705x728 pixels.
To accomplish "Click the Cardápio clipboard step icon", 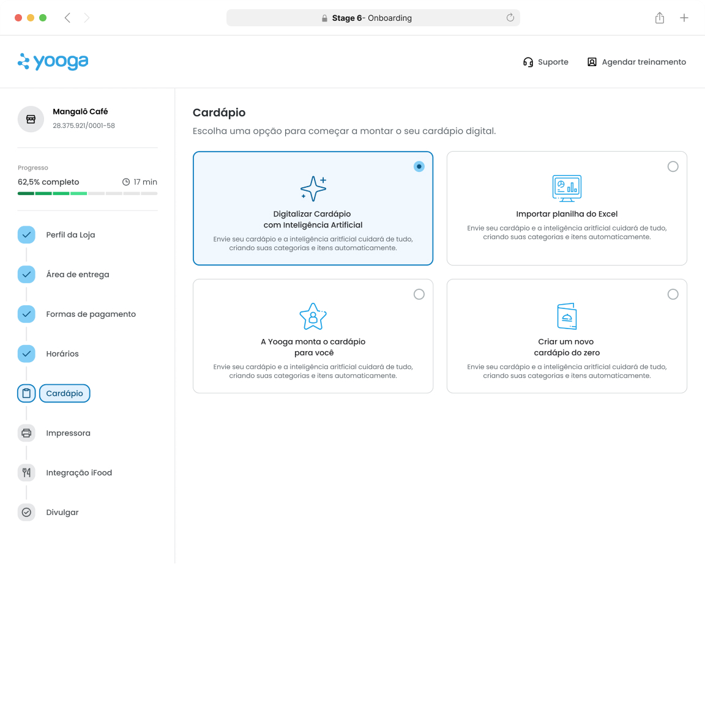I will tap(26, 393).
